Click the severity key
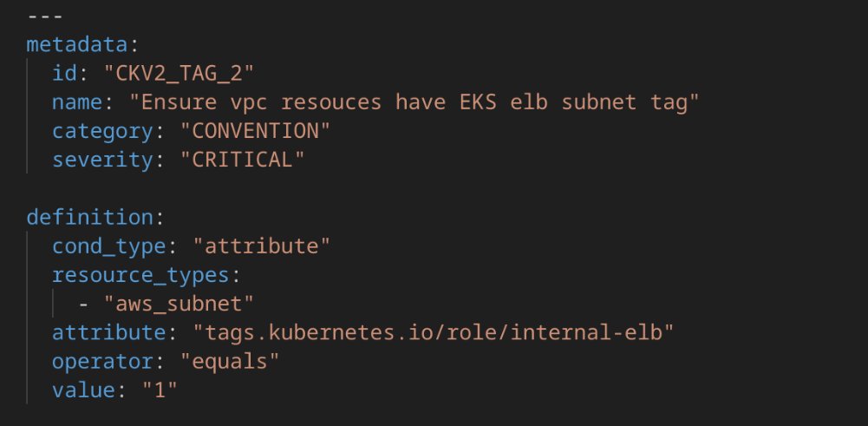The height and width of the screenshot is (426, 868). tap(101, 160)
